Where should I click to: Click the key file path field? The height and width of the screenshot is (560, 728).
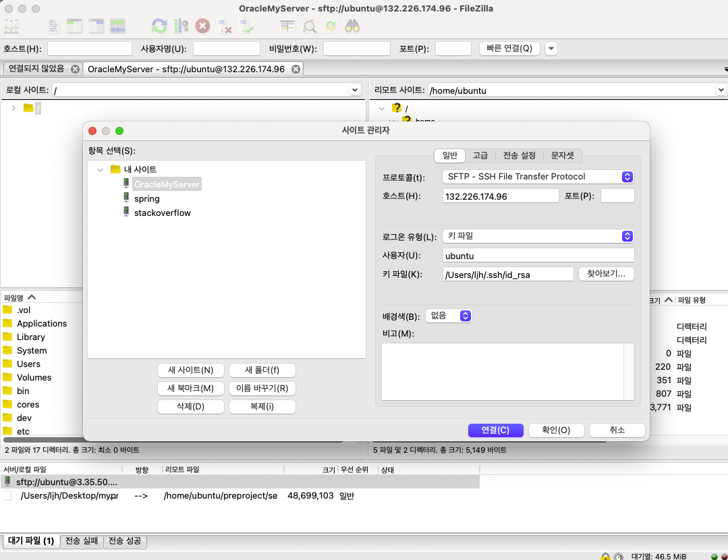point(508,275)
